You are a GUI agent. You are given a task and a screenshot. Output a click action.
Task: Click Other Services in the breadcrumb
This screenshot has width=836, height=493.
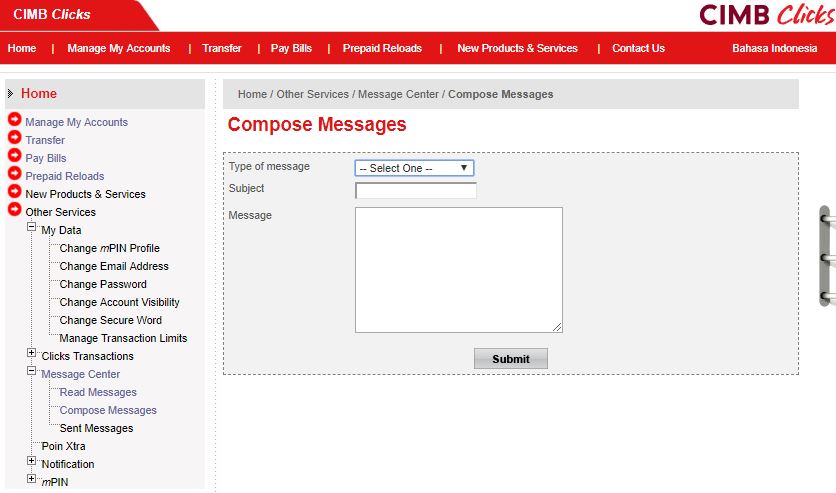[312, 94]
